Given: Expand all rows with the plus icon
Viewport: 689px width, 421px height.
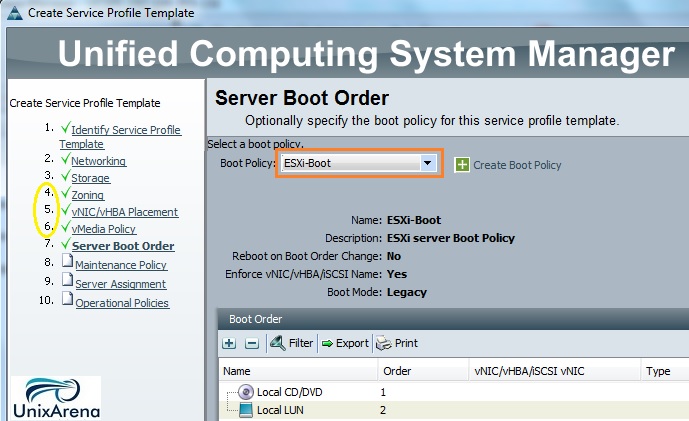Looking at the screenshot, I should [229, 343].
